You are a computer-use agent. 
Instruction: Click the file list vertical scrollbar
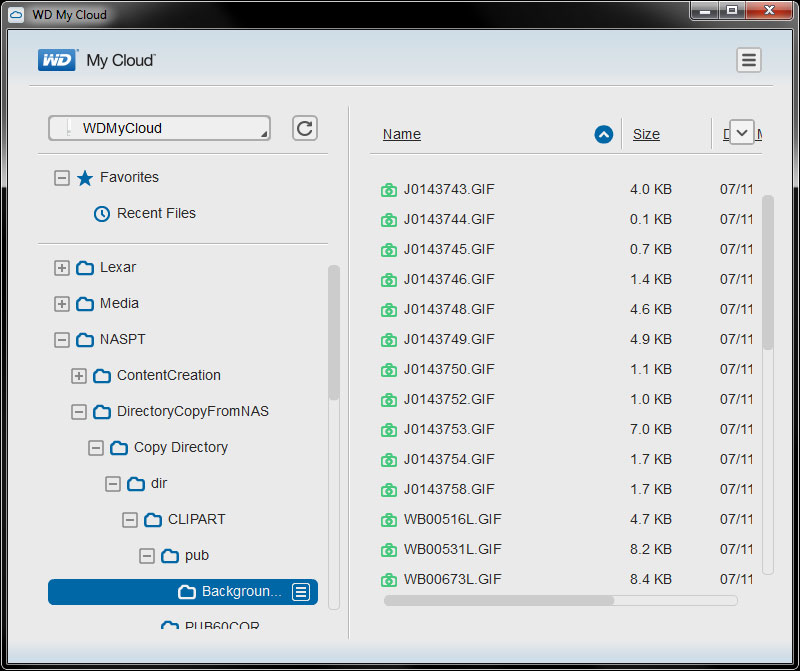(768, 272)
